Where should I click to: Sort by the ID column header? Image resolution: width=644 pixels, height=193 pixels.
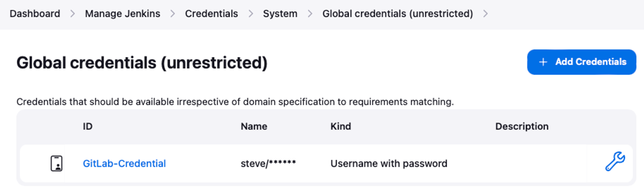tap(88, 126)
